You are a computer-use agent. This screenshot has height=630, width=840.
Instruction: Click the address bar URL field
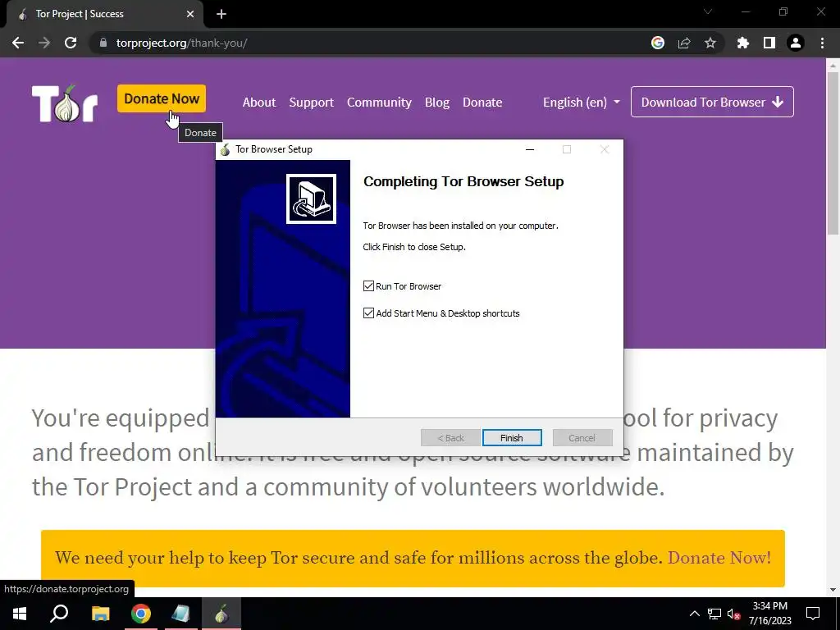coord(370,43)
